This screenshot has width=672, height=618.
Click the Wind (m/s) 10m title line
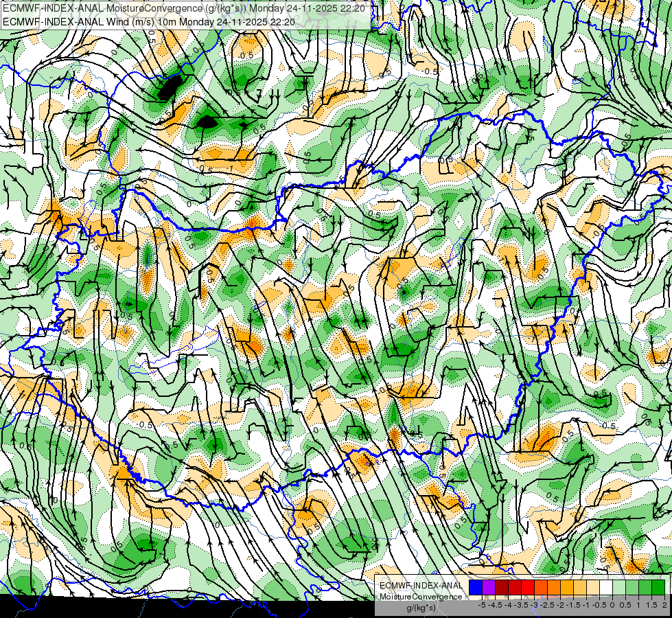[x=149, y=21]
